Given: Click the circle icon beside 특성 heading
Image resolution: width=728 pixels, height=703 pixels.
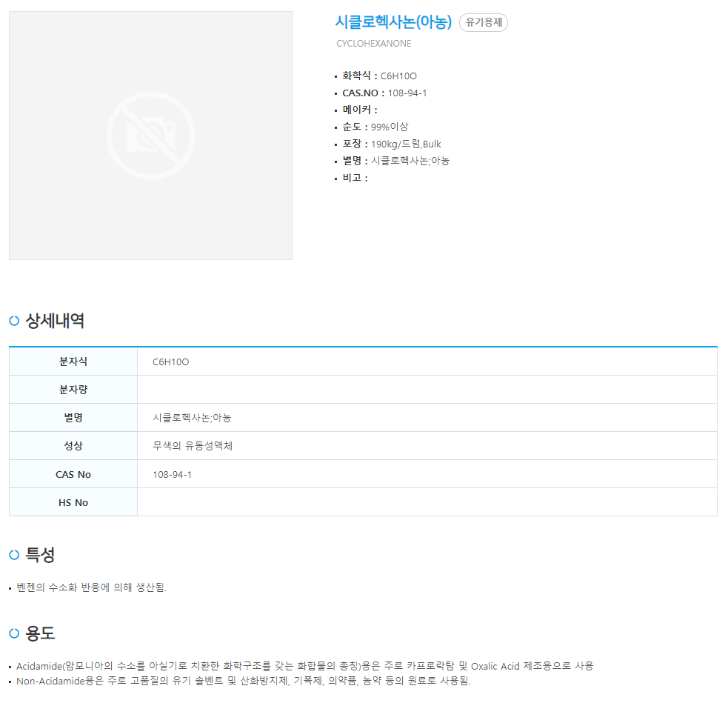Looking at the screenshot, I should [14, 555].
